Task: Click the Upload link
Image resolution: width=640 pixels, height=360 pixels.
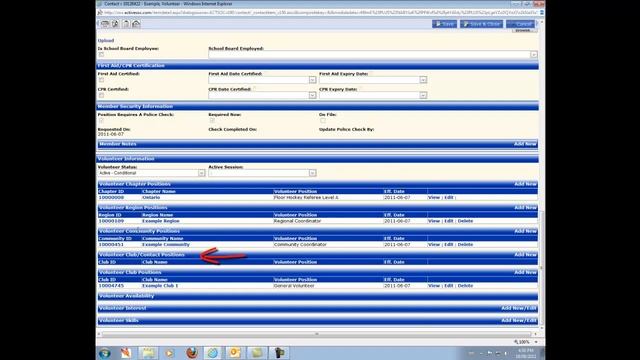Action: point(106,40)
